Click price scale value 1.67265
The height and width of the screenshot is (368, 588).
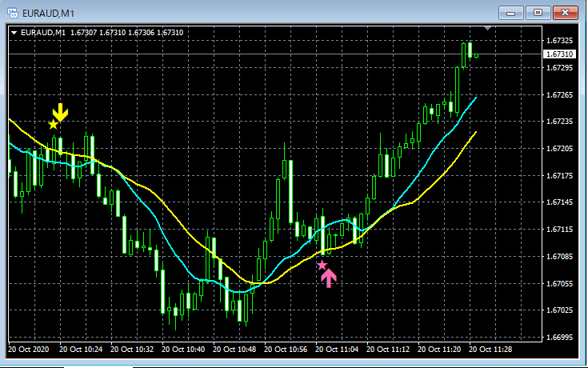click(559, 95)
